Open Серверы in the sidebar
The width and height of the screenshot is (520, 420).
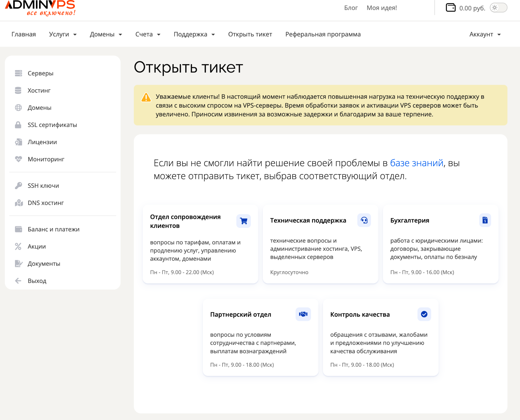(41, 73)
